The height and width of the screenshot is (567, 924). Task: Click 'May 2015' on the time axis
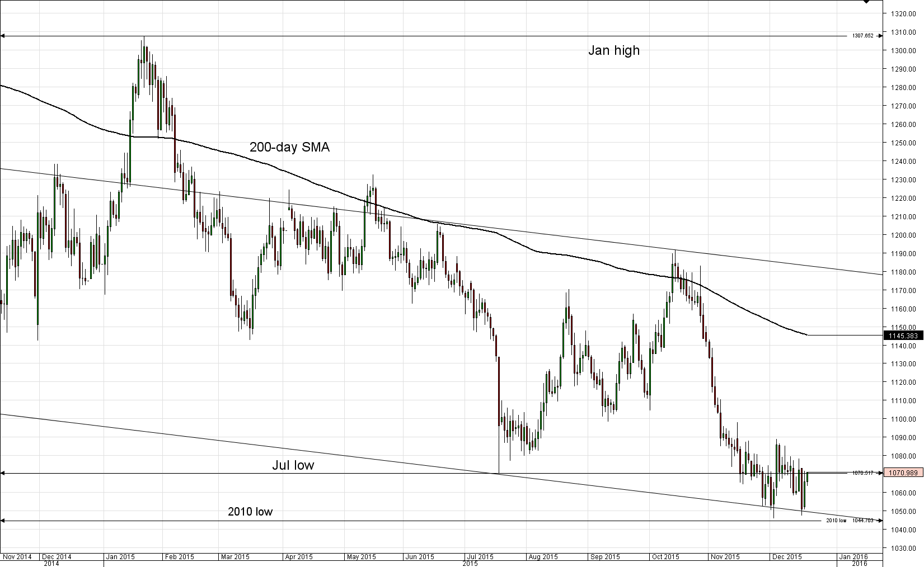click(x=362, y=557)
